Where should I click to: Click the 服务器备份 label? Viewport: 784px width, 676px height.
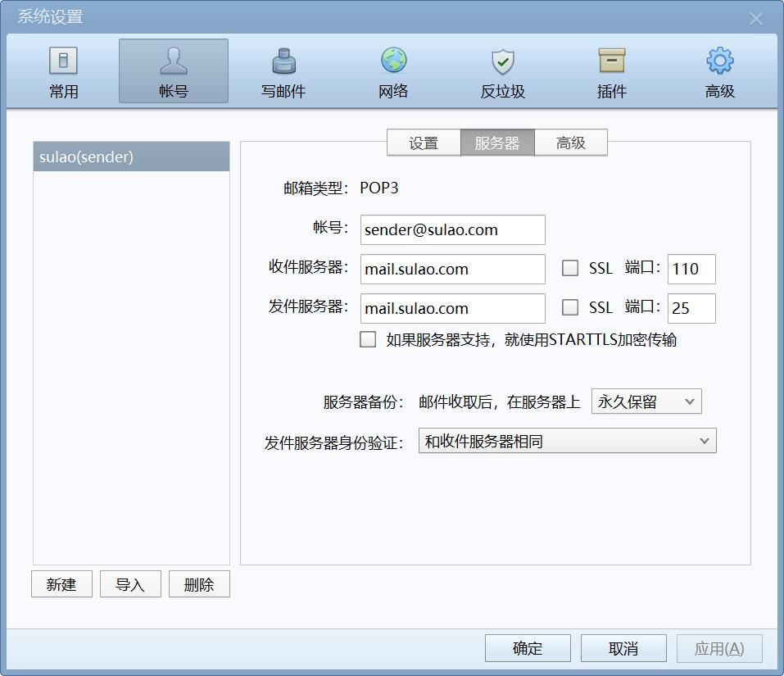coord(364,402)
